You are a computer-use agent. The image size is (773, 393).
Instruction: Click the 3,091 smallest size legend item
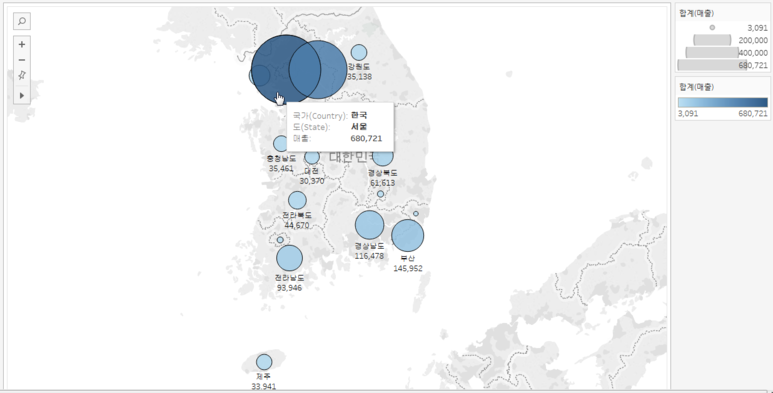point(722,28)
